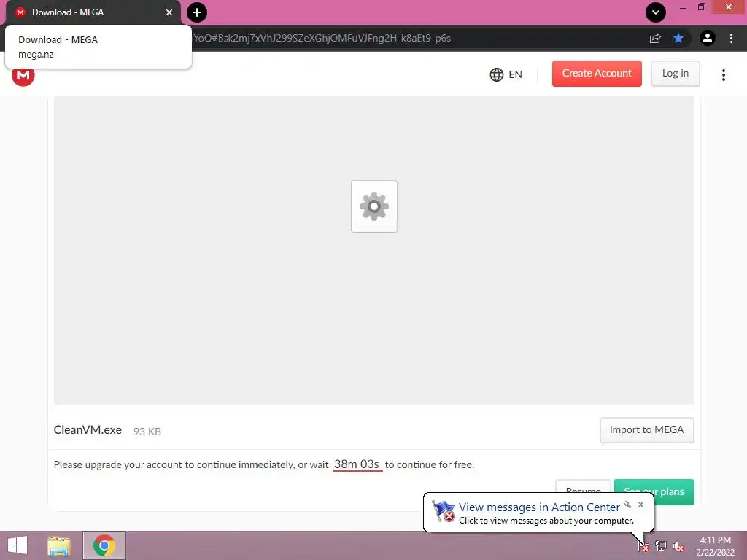Image resolution: width=747 pixels, height=560 pixels.
Task: Click the CleanVM.exe file name
Action: (x=88, y=430)
